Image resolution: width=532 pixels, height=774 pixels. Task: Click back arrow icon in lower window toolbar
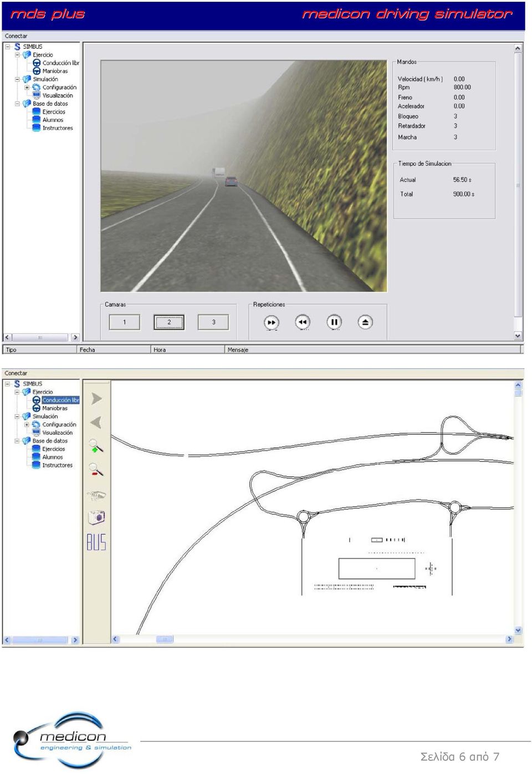tap(96, 422)
